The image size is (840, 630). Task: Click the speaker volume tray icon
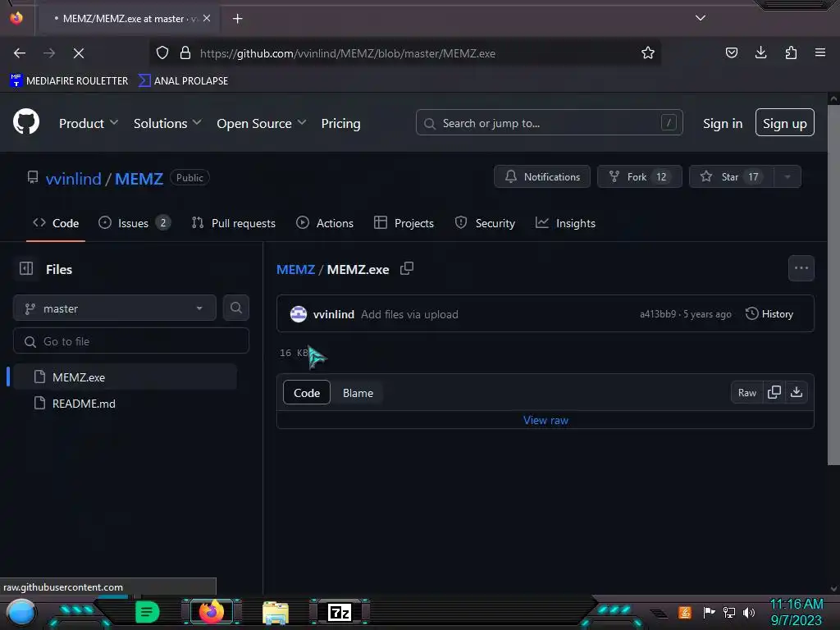pos(749,612)
